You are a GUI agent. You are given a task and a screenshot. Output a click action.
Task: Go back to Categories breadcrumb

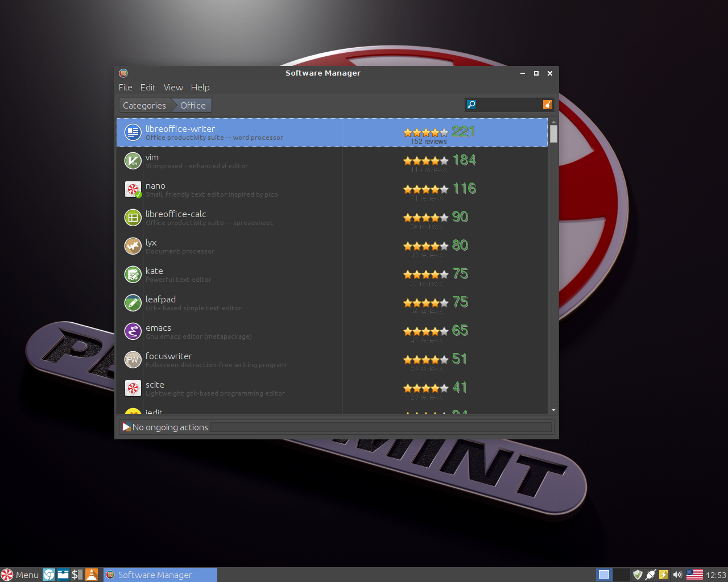[144, 105]
